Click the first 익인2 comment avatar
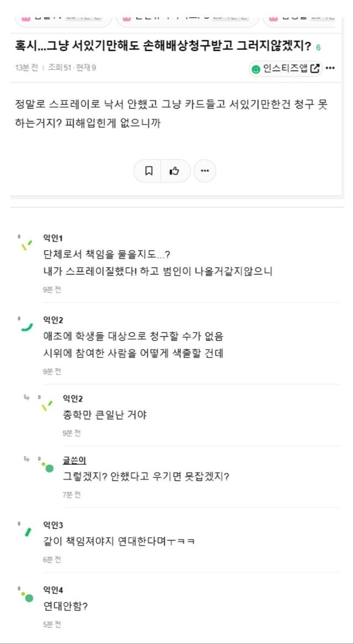Screen dimensions: 354x644 [x=26, y=326]
